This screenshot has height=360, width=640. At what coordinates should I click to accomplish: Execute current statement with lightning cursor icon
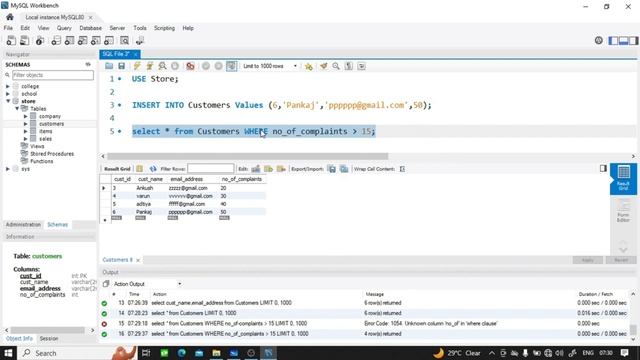(150, 66)
